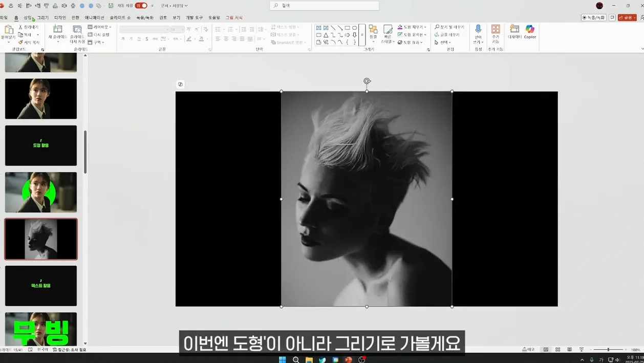
Task: Click the Notes (메모) status bar button
Action: pos(528,350)
